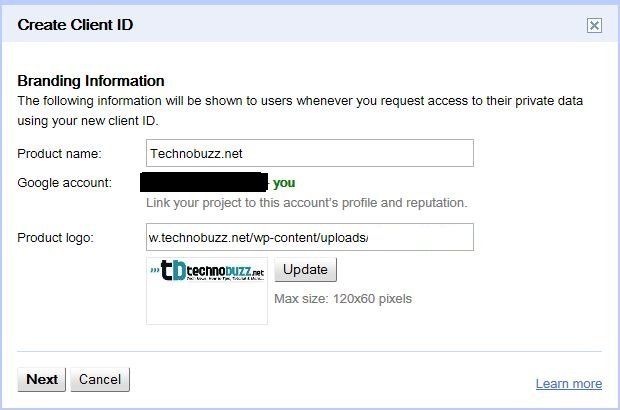Click the 'Create Client ID' dialog title
This screenshot has height=410, width=620.
point(75,25)
